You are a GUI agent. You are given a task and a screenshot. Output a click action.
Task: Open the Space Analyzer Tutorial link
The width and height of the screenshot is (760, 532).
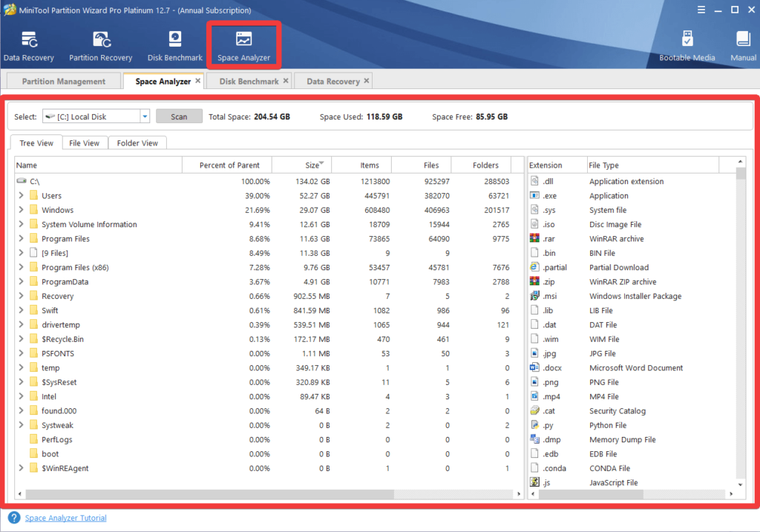pos(65,518)
